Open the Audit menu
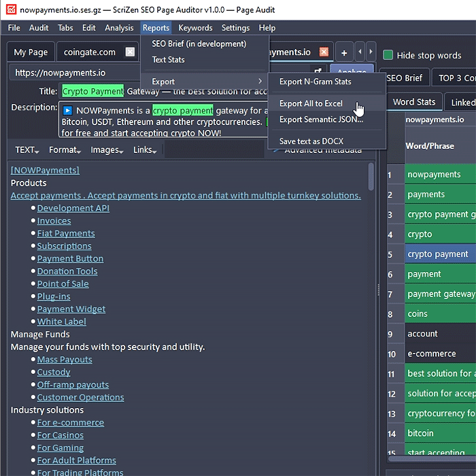Image resolution: width=476 pixels, height=476 pixels. 39,28
